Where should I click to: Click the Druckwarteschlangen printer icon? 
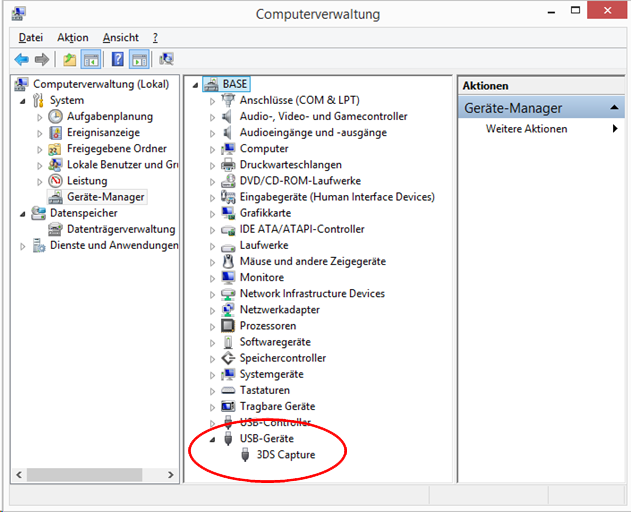click(228, 165)
